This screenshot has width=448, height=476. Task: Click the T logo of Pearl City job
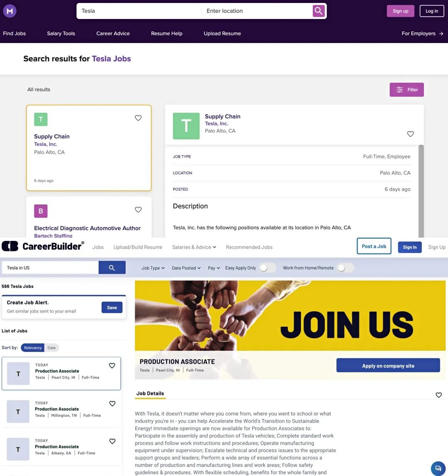click(18, 374)
